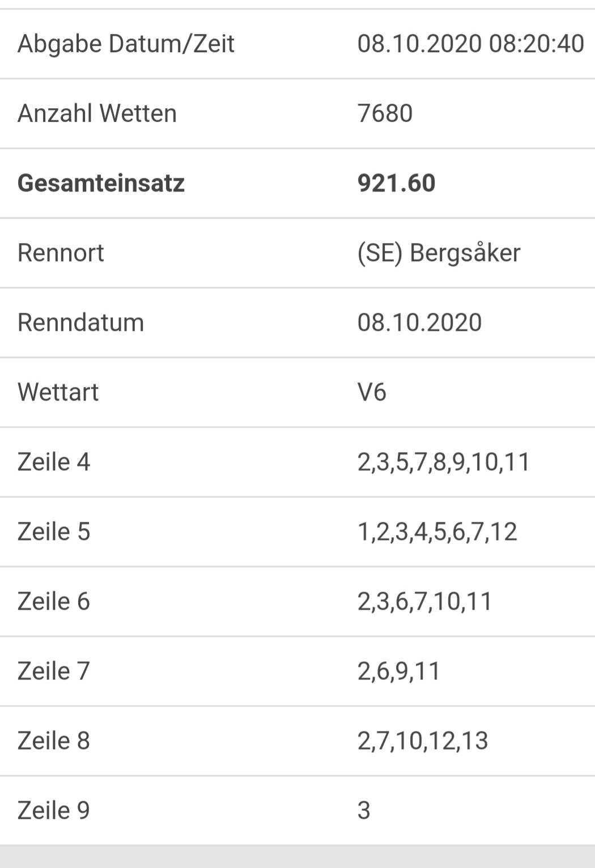Select the Rennort row label

[61, 253]
